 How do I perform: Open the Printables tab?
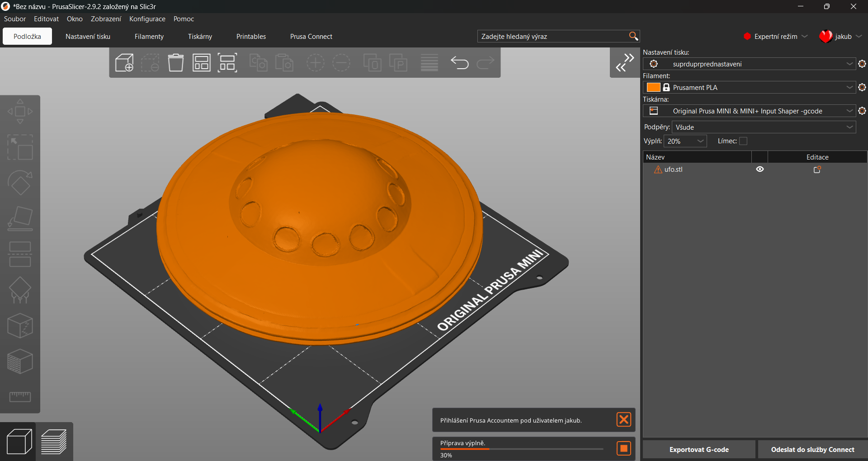pyautogui.click(x=251, y=36)
